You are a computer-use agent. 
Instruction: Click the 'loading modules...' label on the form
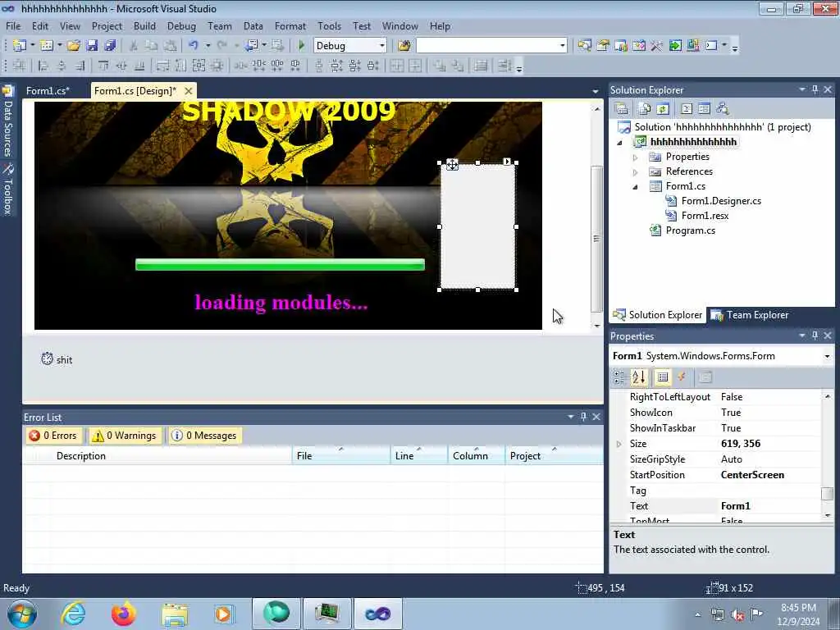281,303
